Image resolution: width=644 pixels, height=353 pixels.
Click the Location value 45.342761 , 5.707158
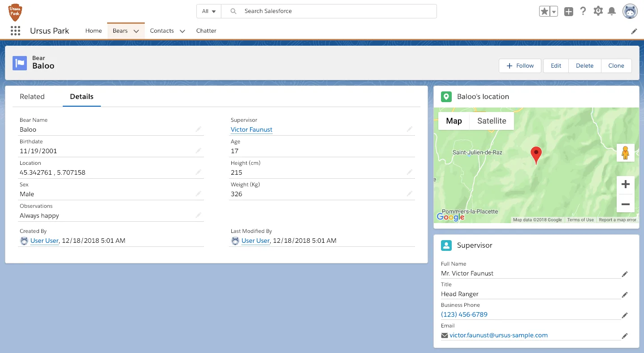tap(52, 172)
